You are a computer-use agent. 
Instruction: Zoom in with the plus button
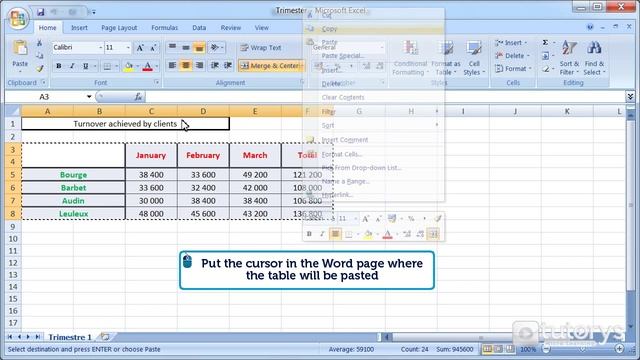pyautogui.click(x=620, y=349)
